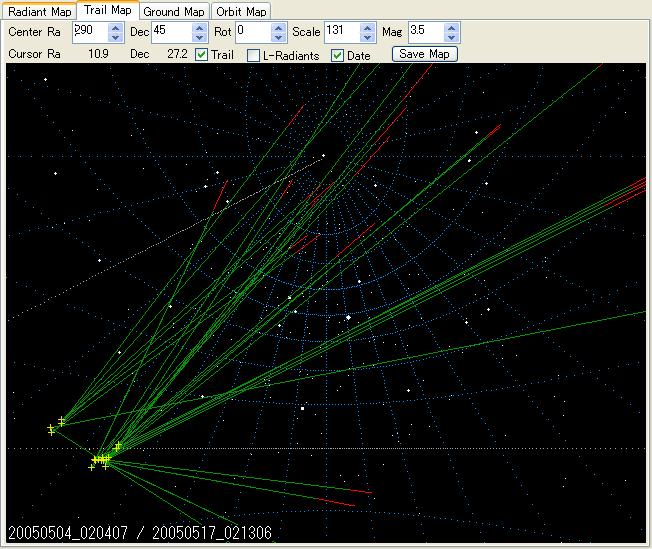Reduce Mag using its down arrow
Screen dimensions: 652x549
(453, 37)
